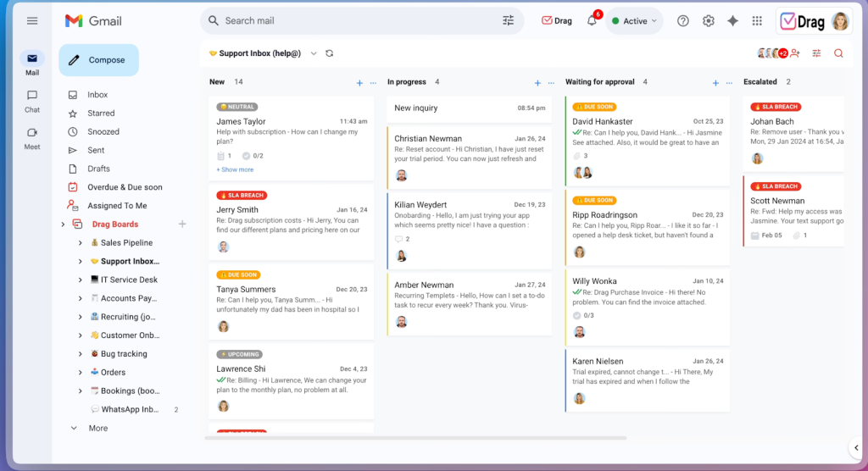Open Overdue & Due soon

pyautogui.click(x=125, y=187)
